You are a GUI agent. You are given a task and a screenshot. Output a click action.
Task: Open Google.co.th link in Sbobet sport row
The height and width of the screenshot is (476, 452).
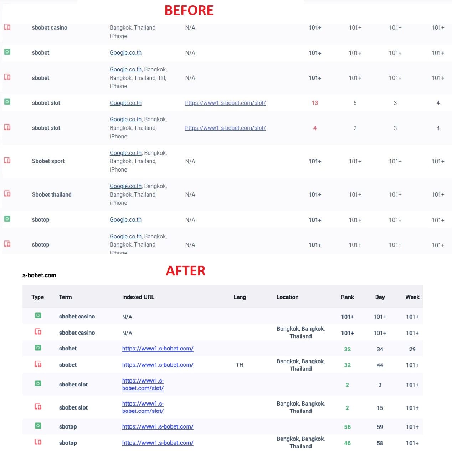coord(125,153)
